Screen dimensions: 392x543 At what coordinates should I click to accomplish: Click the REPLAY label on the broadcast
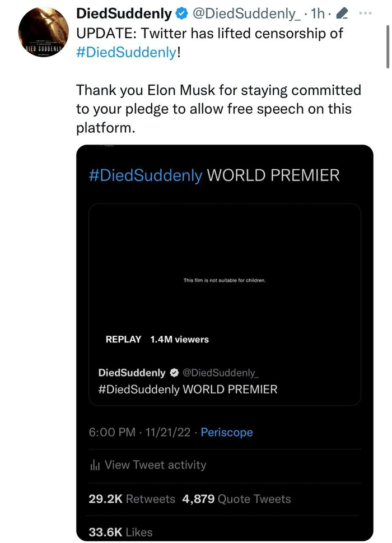(x=123, y=339)
